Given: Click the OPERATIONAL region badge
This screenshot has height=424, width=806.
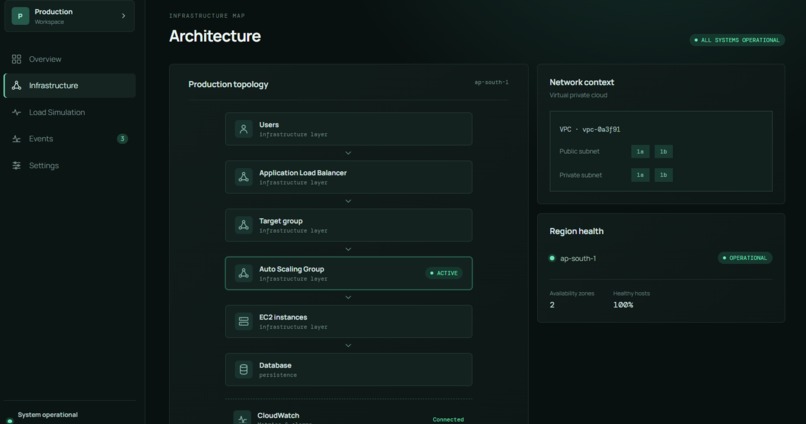Looking at the screenshot, I should point(745,258).
